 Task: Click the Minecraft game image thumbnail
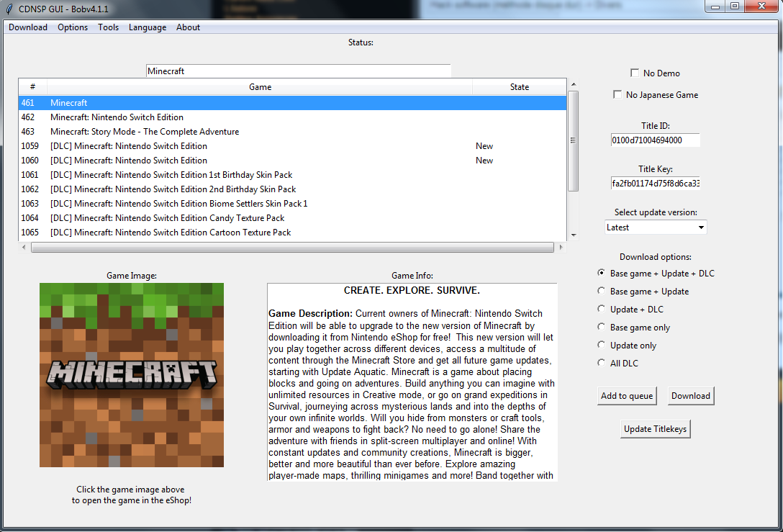(x=132, y=374)
